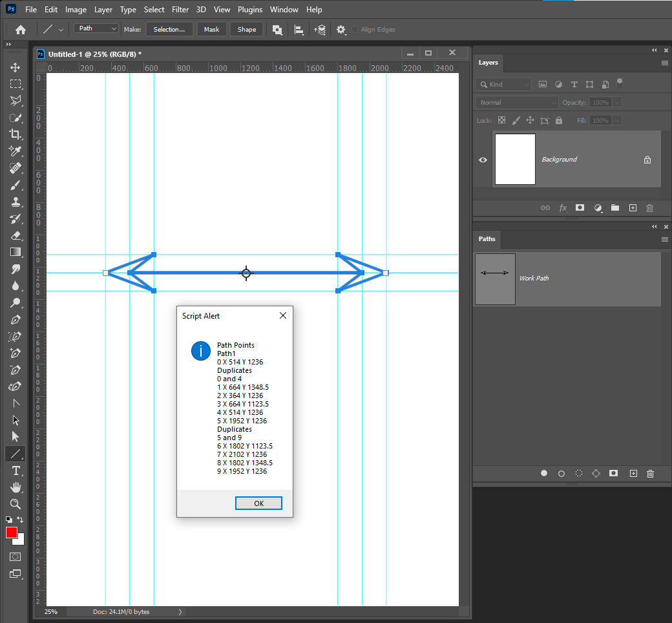
Task: Load Work Path as a selection
Action: pos(579,473)
